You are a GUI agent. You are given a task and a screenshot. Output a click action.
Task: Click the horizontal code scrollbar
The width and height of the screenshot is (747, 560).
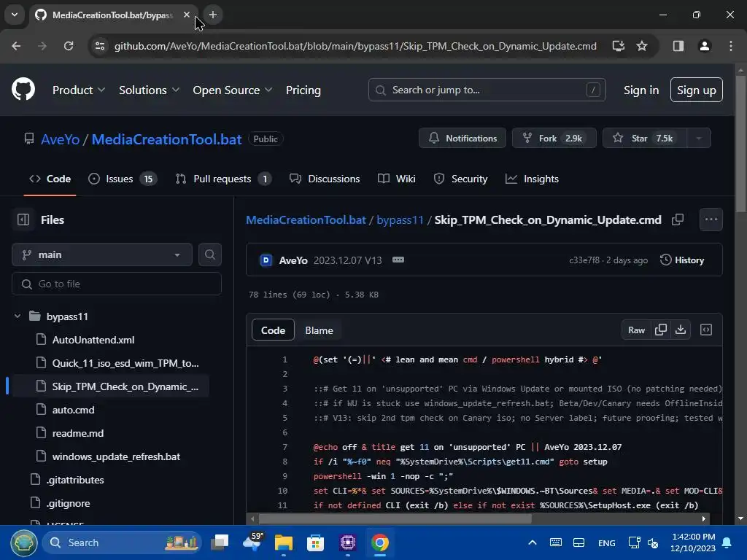pyautogui.click(x=395, y=518)
